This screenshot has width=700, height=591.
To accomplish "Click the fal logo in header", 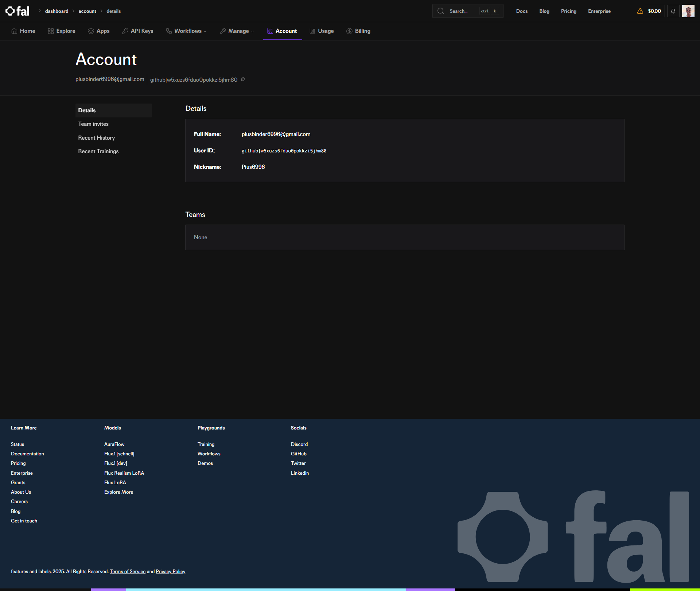I will tap(17, 11).
